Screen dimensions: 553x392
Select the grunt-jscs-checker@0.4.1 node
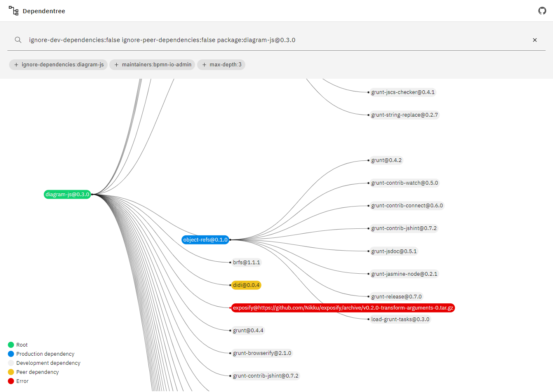[403, 92]
